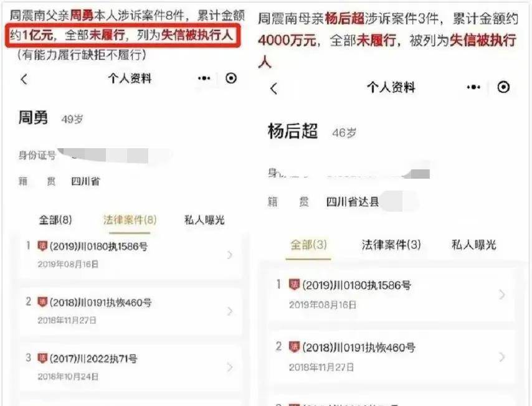Viewport: 532px width, 406px height.
Task: Switch to 全部(3) tab
Action: [x=308, y=245]
